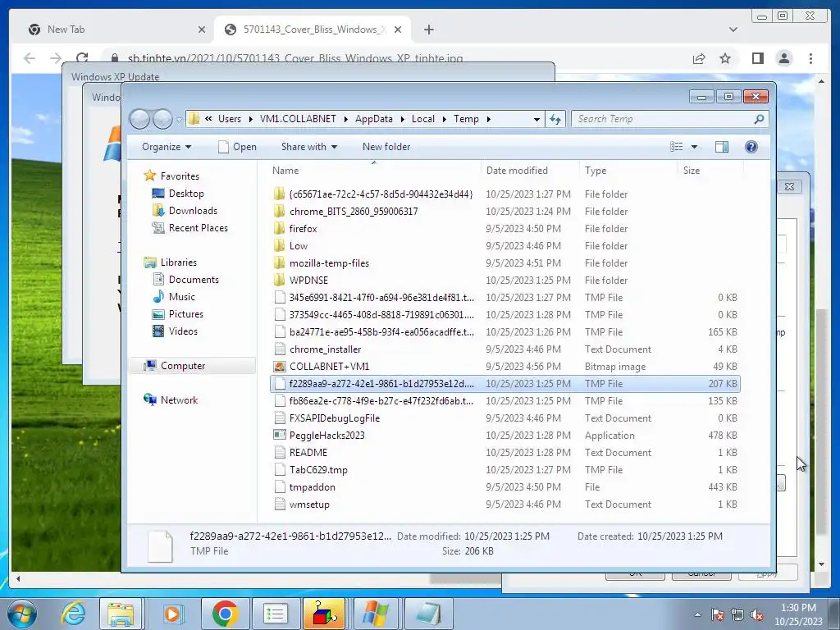
Task: Select the chrome_installer text document icon
Action: [279, 349]
